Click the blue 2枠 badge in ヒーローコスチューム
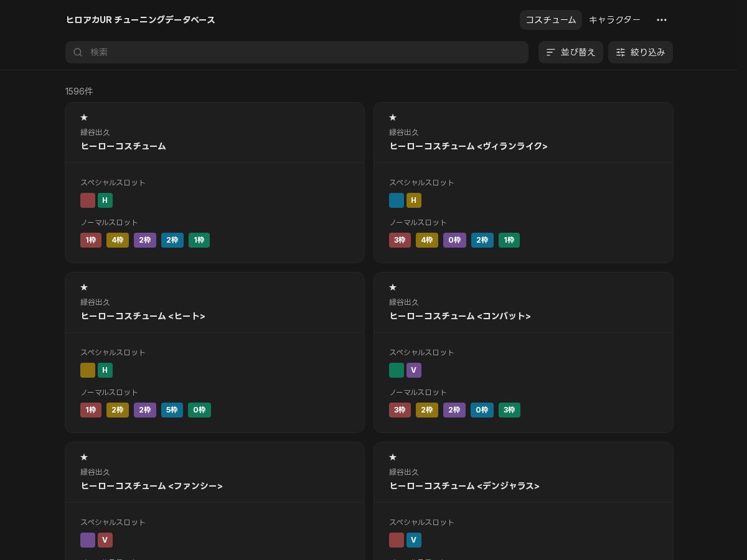Image resolution: width=747 pixels, height=560 pixels. [172, 240]
